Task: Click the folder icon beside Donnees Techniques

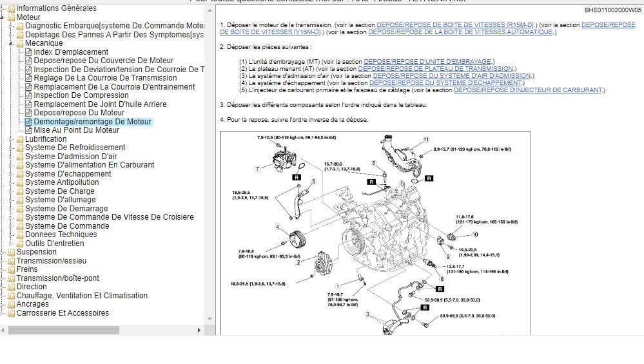Action: 20,235
